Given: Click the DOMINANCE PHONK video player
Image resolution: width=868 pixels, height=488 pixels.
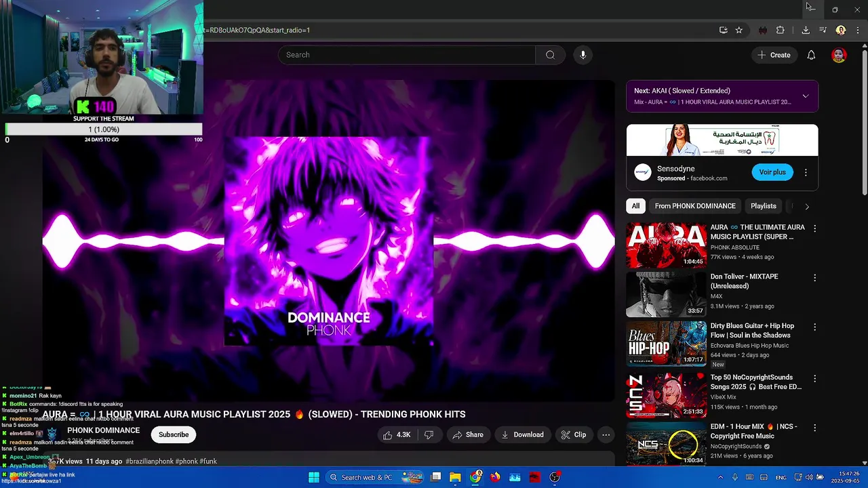Looking at the screenshot, I should (x=328, y=241).
